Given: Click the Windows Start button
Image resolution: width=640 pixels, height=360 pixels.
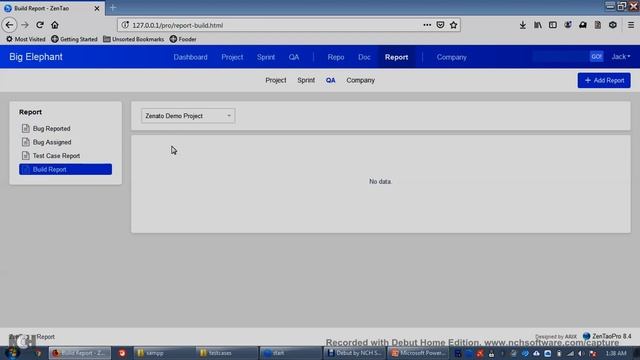Looking at the screenshot, I should point(12,353).
